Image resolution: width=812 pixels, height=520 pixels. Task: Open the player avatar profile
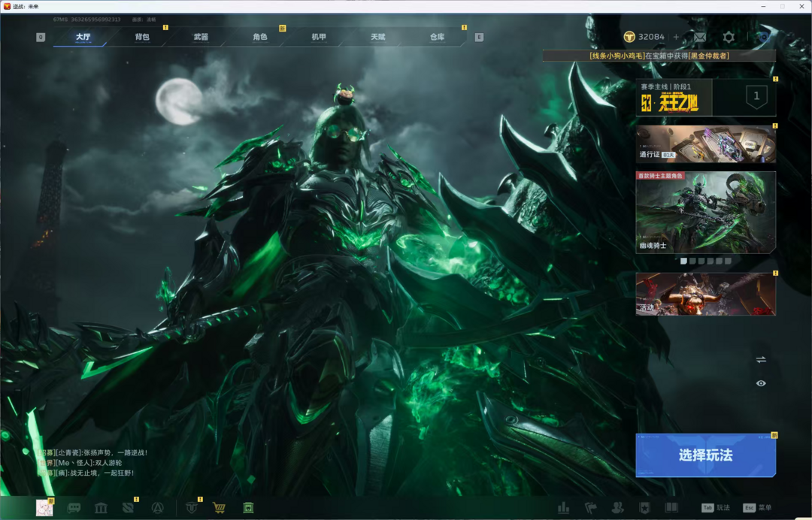(44, 507)
